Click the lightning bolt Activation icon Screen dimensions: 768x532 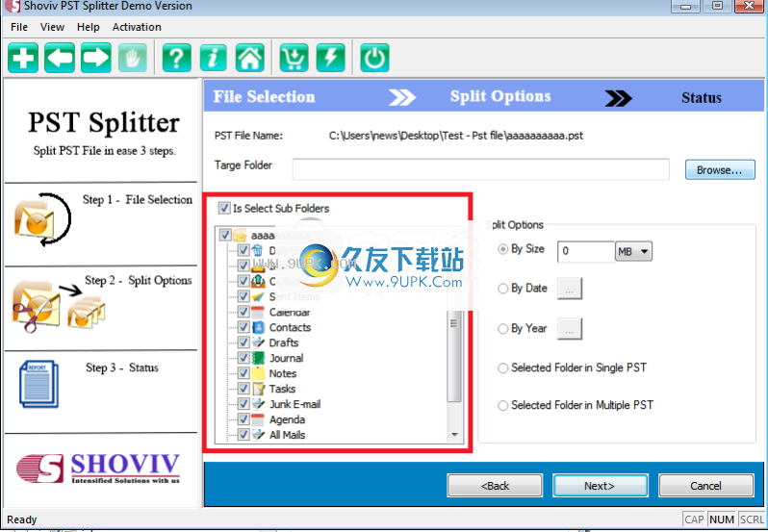pyautogui.click(x=331, y=58)
